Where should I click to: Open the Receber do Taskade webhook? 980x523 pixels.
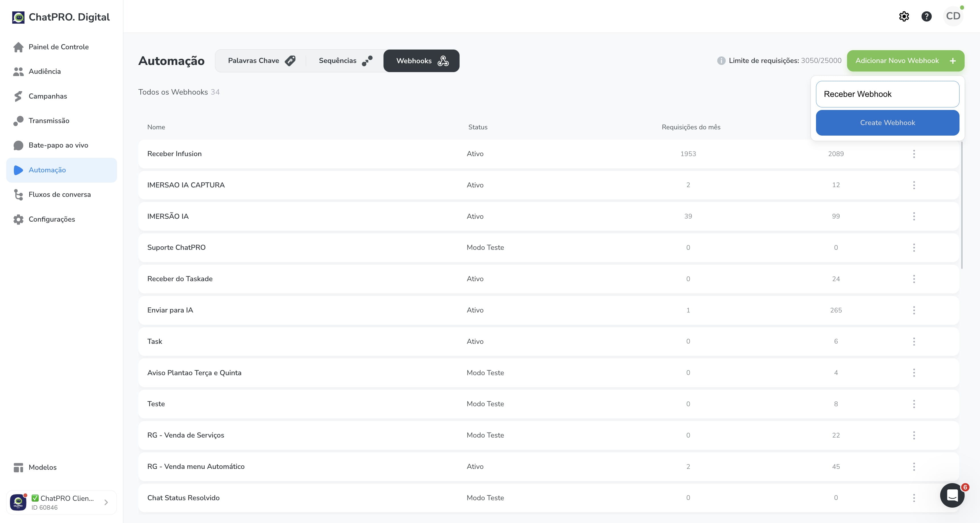click(548, 279)
